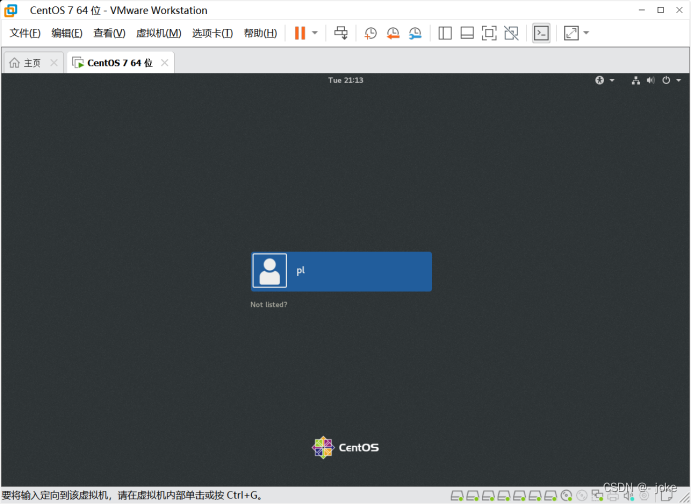Click the Unity mode icon

(511, 33)
